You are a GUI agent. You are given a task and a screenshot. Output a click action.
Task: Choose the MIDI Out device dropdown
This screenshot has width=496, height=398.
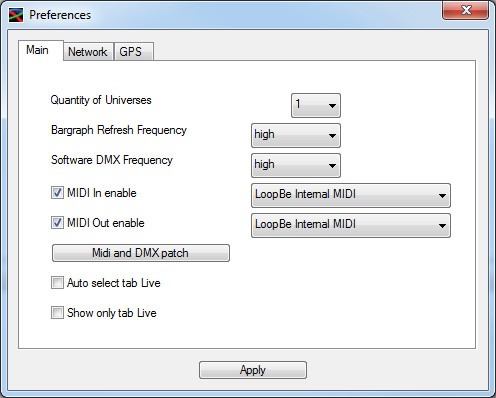[x=351, y=225]
